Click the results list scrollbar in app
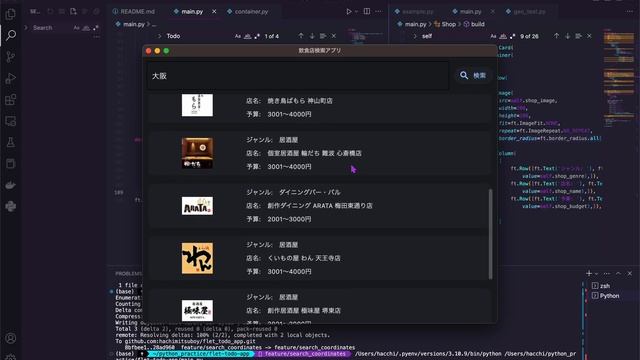 [x=490, y=234]
